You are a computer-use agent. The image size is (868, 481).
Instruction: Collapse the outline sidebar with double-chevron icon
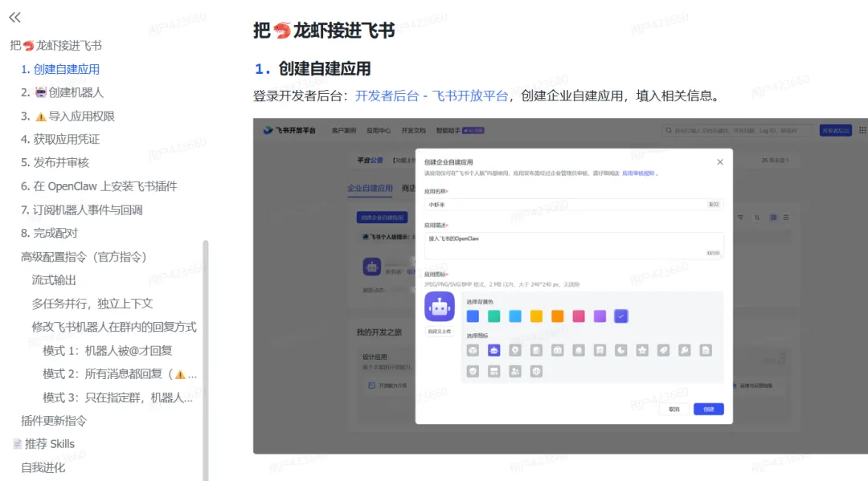(x=15, y=18)
